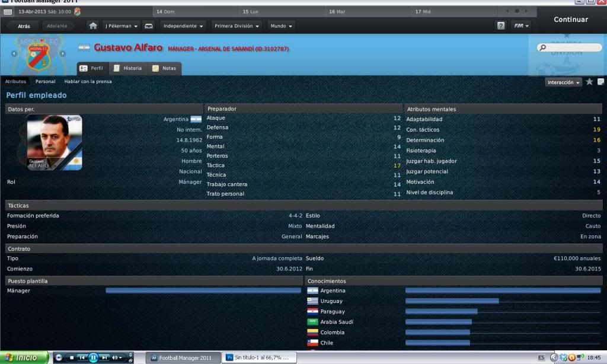607x364 pixels.
Task: Skip to previous track in taskbar player
Action: point(82,358)
